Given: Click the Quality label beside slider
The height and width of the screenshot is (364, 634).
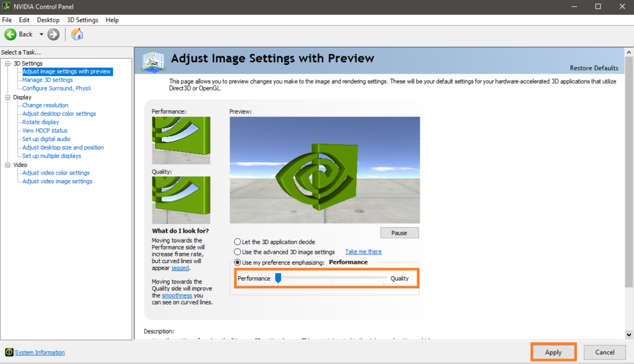Looking at the screenshot, I should coord(399,278).
